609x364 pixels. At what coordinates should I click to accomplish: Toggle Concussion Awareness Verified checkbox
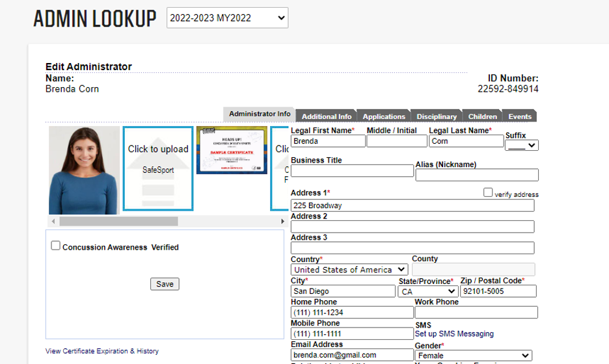click(56, 246)
